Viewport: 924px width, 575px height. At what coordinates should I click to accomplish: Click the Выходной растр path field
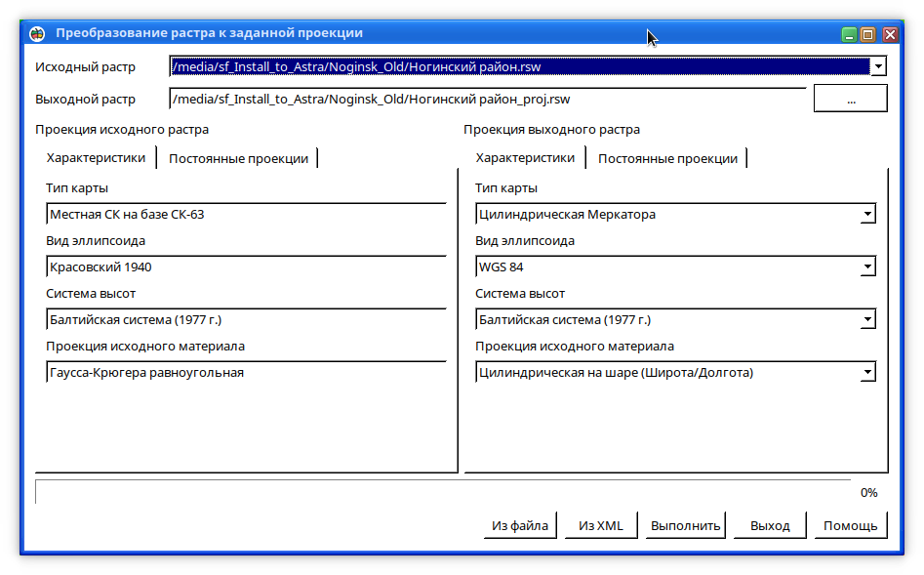[488, 99]
